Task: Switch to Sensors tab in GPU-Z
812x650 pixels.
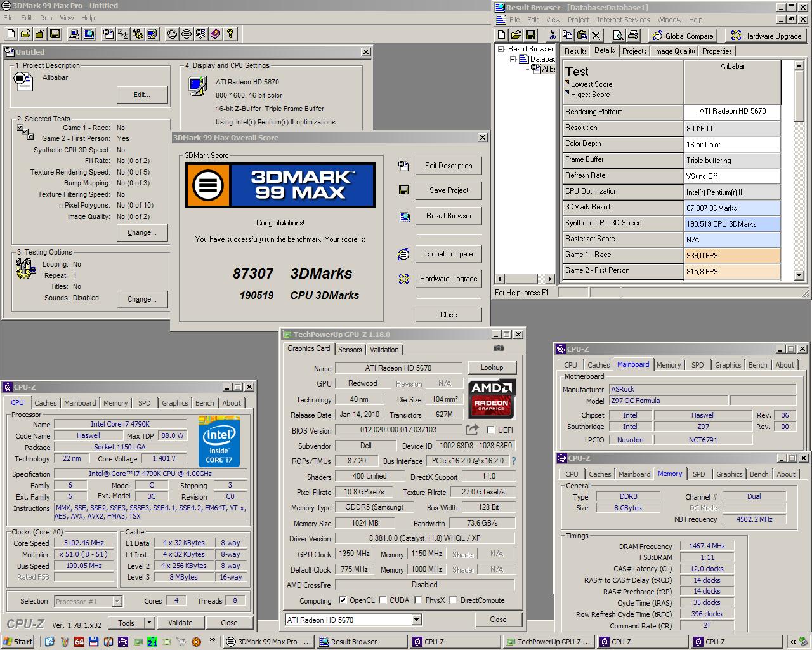Action: pos(350,350)
